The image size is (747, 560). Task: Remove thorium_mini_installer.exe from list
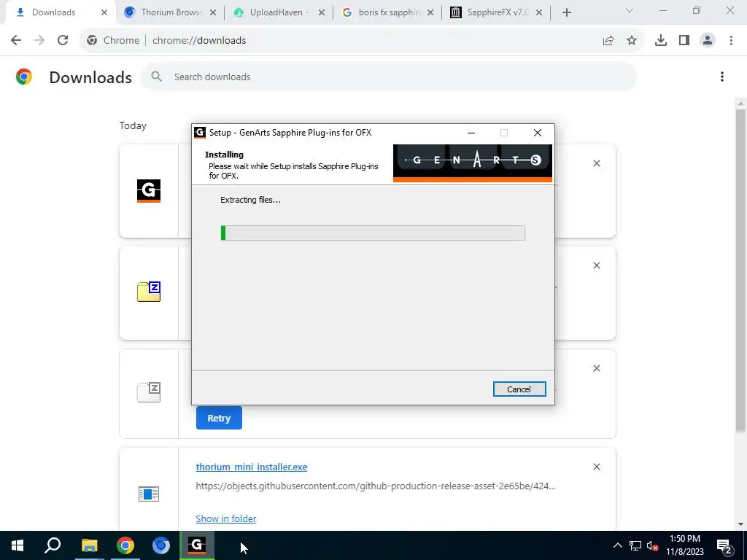(597, 467)
